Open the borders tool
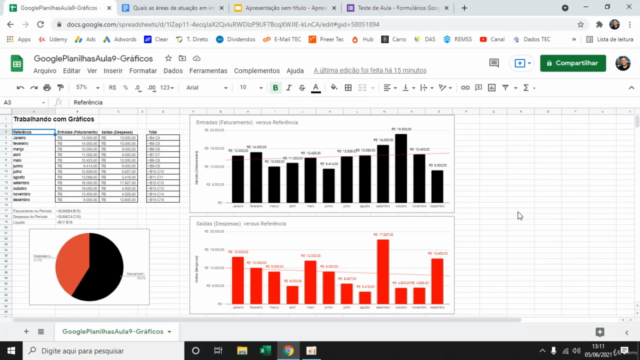Image resolution: width=640 pixels, height=360 pixels. click(x=348, y=88)
